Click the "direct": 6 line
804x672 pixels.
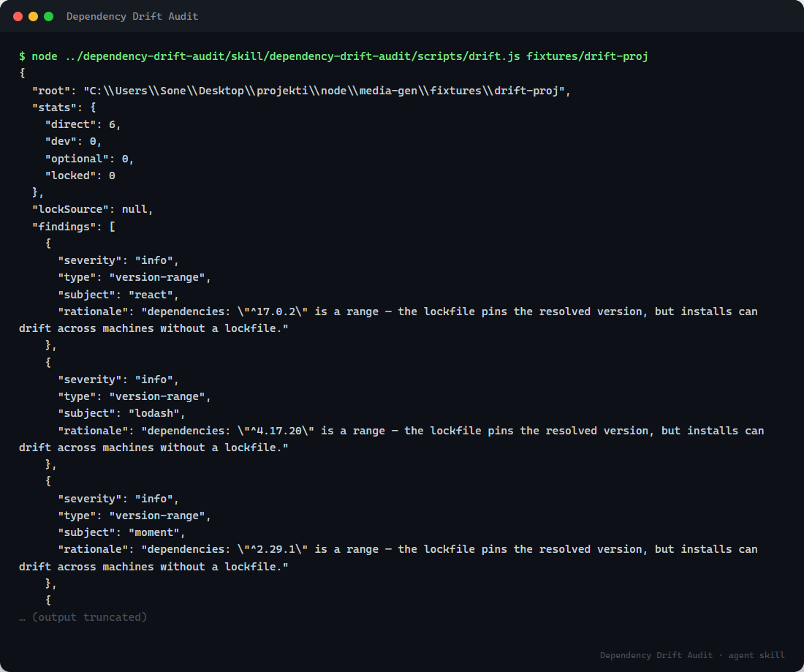click(83, 124)
